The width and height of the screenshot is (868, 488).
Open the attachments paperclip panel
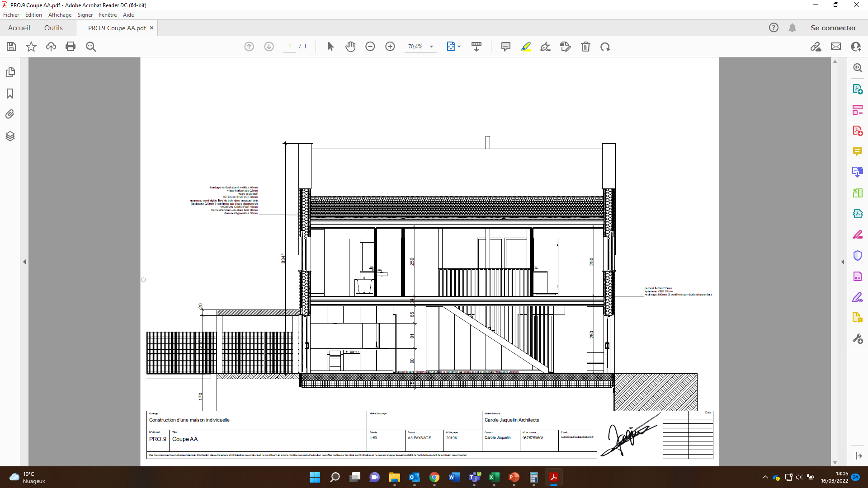10,114
